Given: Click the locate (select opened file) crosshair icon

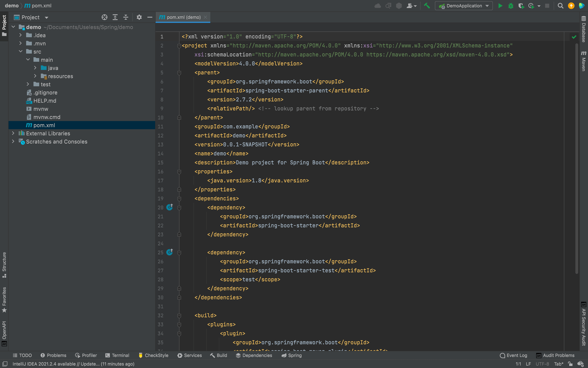Looking at the screenshot, I should [x=105, y=17].
